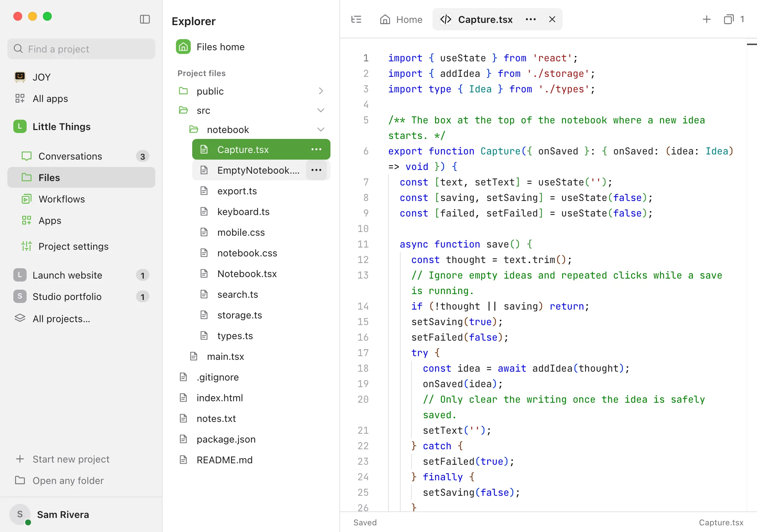Open Workflows in the sidebar
The image size is (757, 532).
click(x=81, y=199)
